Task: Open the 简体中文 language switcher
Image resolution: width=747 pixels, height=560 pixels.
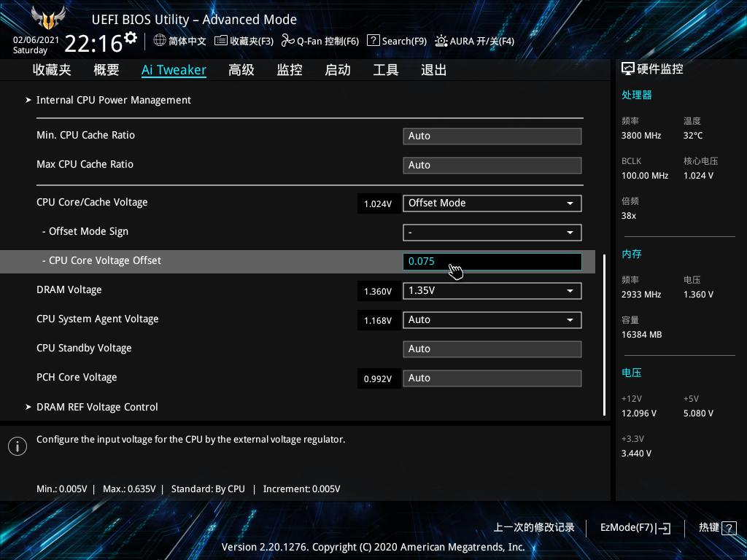Action: click(179, 41)
